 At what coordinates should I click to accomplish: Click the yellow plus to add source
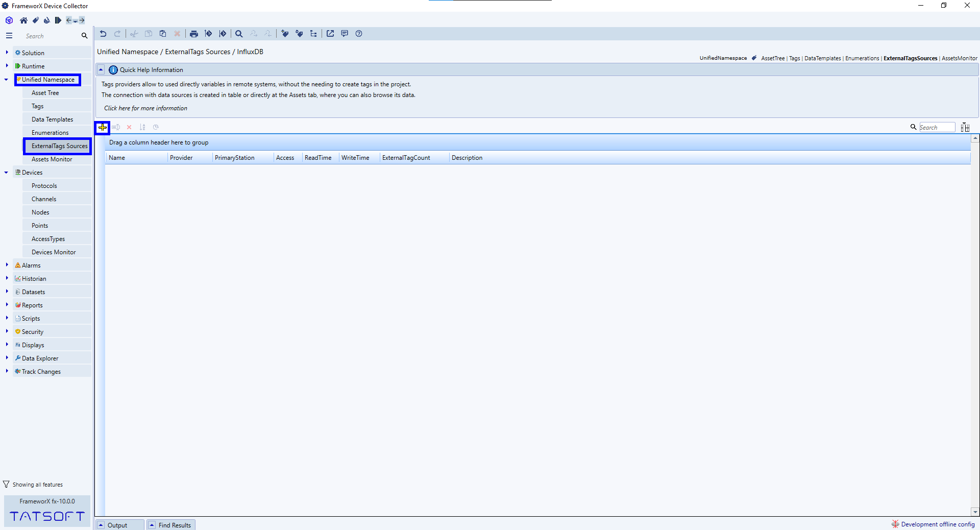point(103,127)
